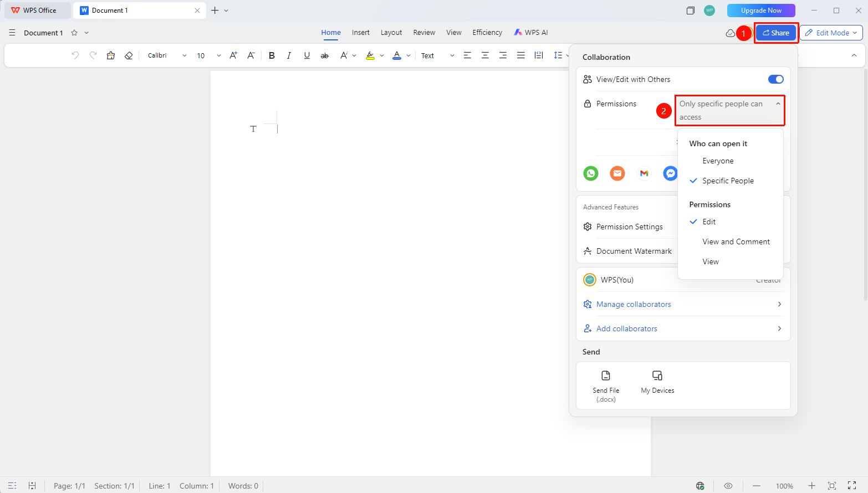Viewport: 868px width, 493px height.
Task: Underline the selected text
Action: (307, 55)
